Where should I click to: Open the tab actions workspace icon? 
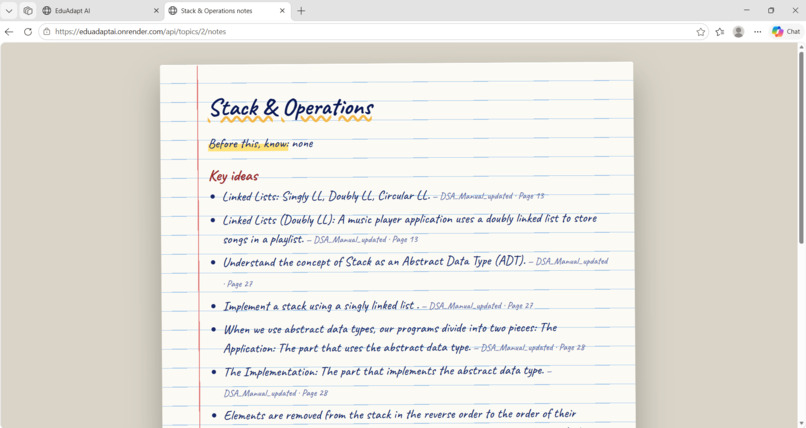coord(28,10)
